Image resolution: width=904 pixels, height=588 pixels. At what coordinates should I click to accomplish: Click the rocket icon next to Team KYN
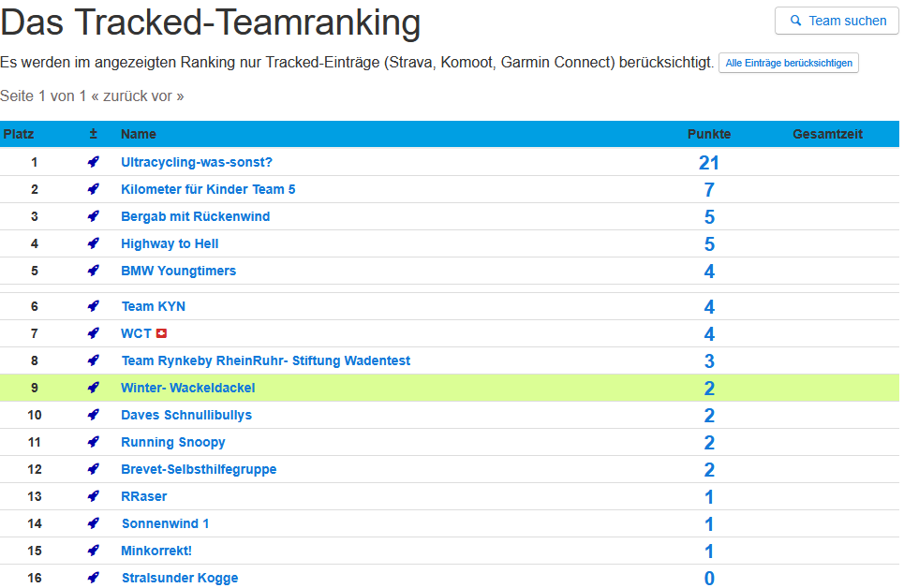93,306
